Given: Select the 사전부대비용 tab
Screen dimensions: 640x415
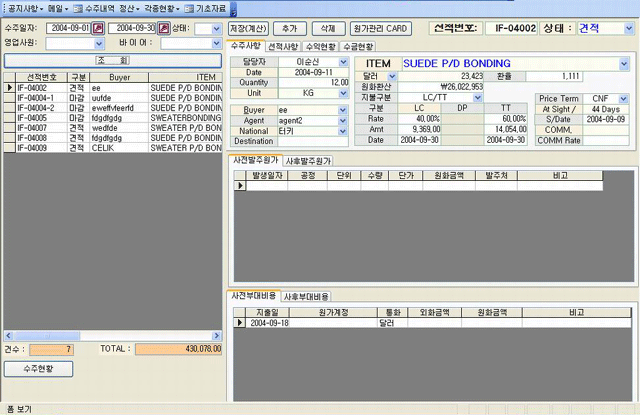Looking at the screenshot, I should (x=254, y=295).
